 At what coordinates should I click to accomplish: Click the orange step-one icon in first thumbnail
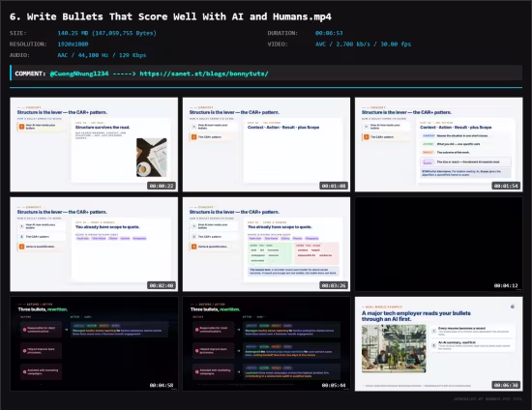click(21, 127)
